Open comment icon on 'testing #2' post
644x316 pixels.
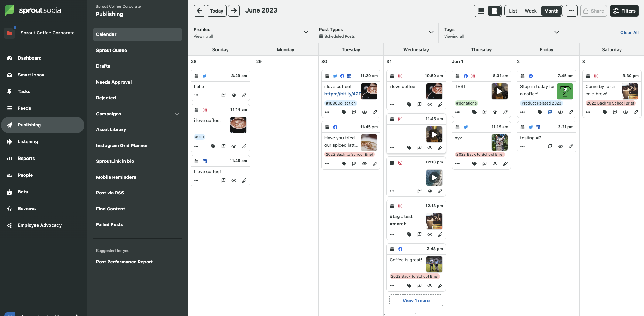(x=550, y=146)
